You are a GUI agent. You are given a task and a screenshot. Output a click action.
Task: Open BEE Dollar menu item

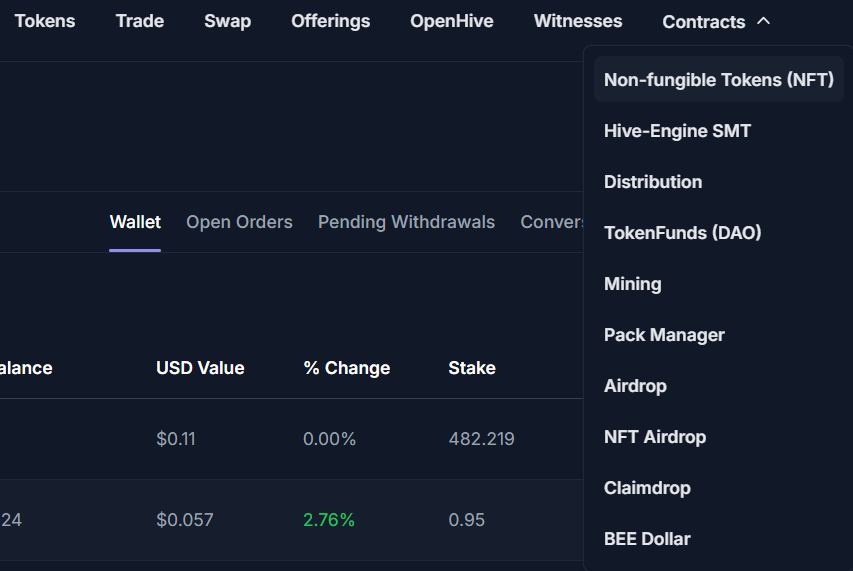pos(647,539)
